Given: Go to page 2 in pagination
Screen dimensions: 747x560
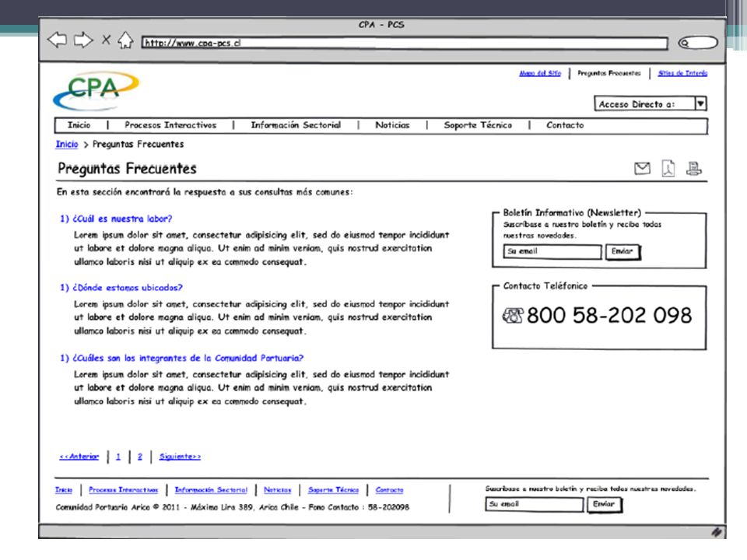Looking at the screenshot, I should click(x=140, y=457).
